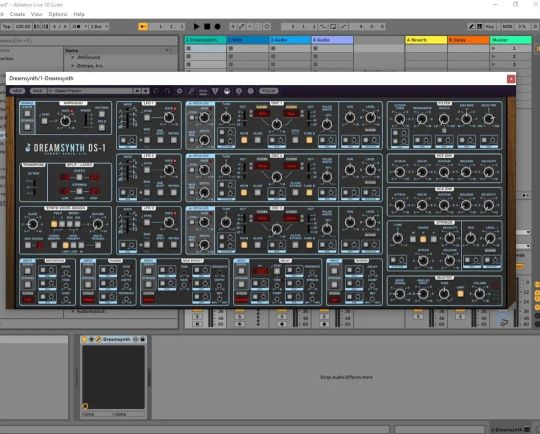Open the View menu

pos(37,14)
